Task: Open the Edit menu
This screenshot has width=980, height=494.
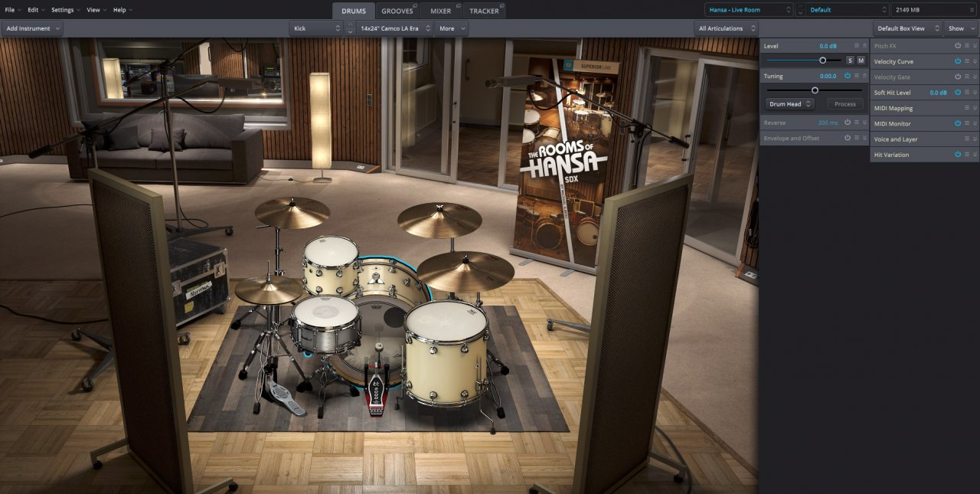Action: [x=36, y=10]
